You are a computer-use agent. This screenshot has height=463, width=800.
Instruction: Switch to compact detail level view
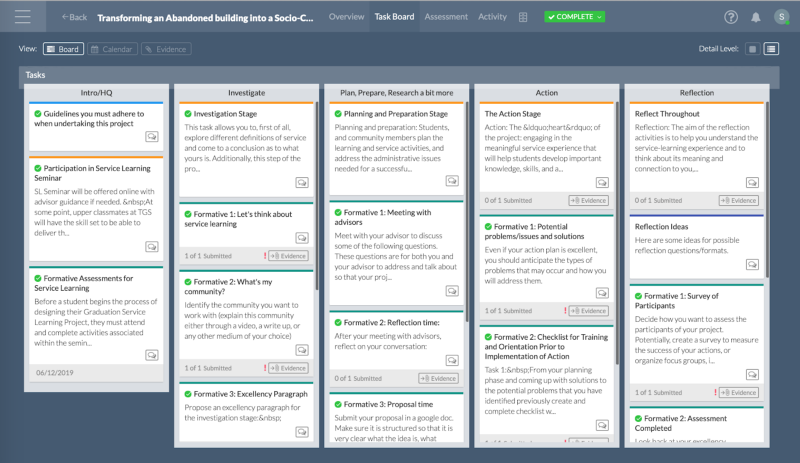coord(752,49)
